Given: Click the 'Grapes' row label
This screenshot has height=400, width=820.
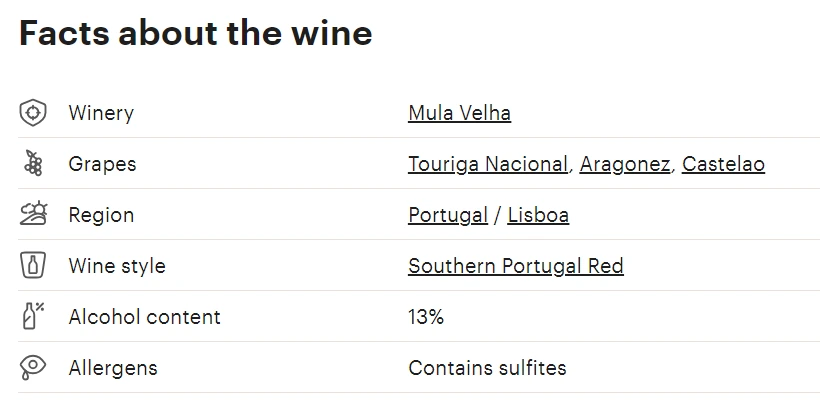Looking at the screenshot, I should coord(102,164).
